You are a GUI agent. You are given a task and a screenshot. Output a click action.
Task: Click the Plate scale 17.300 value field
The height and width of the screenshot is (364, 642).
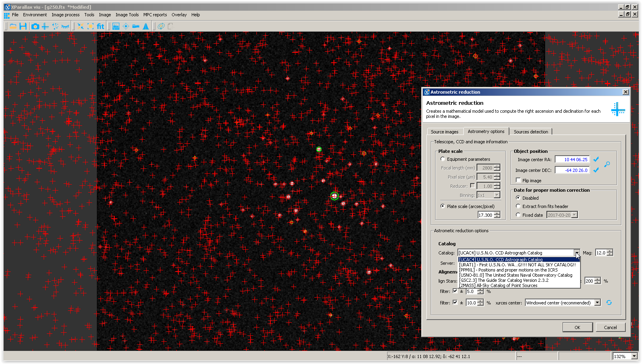pyautogui.click(x=486, y=215)
